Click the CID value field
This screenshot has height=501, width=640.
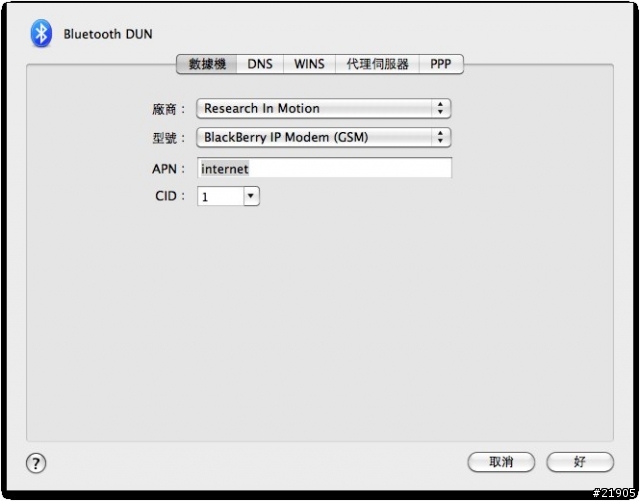click(220, 196)
